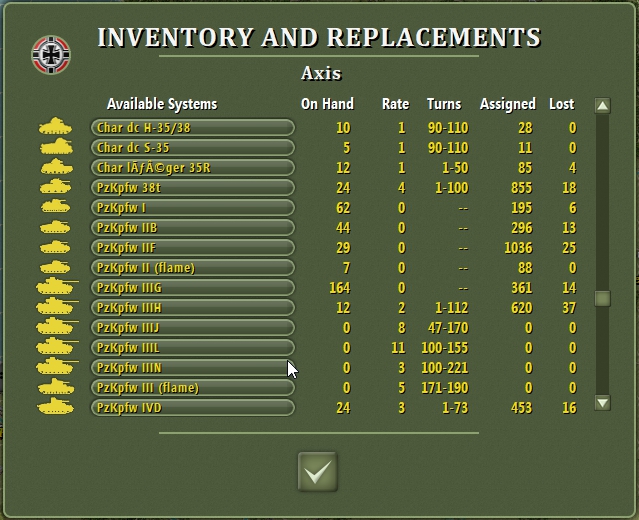
Task: Select the PzKpfw 38t system bar
Action: (192, 187)
